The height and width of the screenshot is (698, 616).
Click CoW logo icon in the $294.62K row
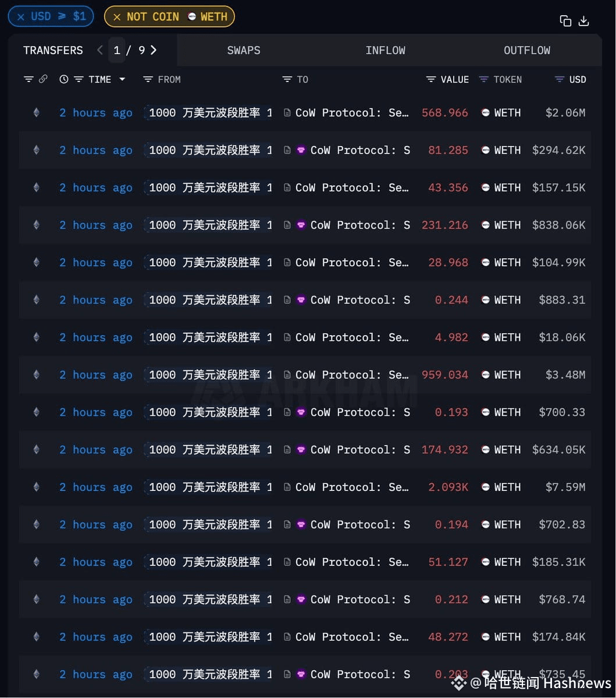[x=301, y=150]
